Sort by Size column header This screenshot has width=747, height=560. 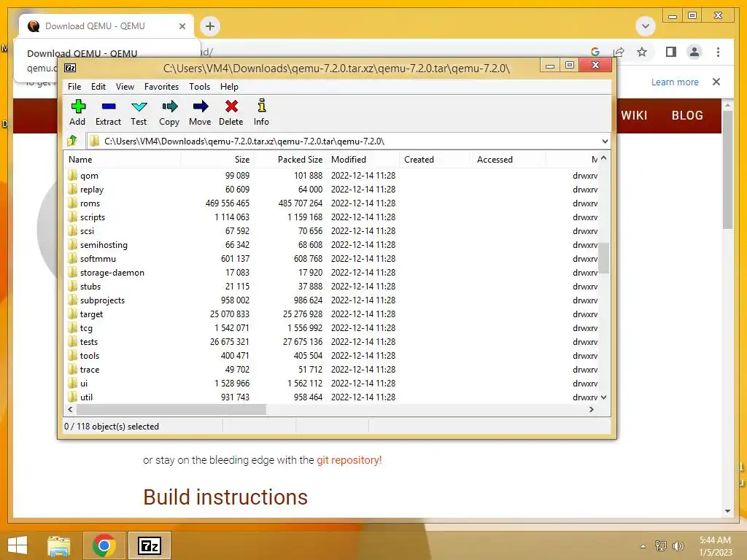click(x=217, y=160)
